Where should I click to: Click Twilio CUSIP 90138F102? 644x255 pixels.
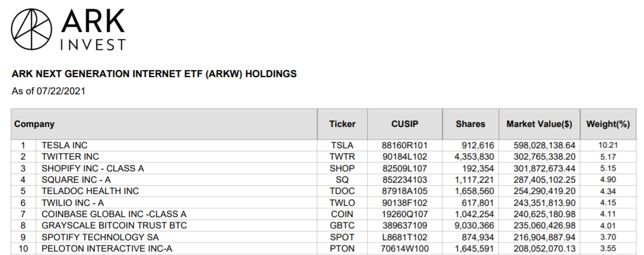(404, 202)
